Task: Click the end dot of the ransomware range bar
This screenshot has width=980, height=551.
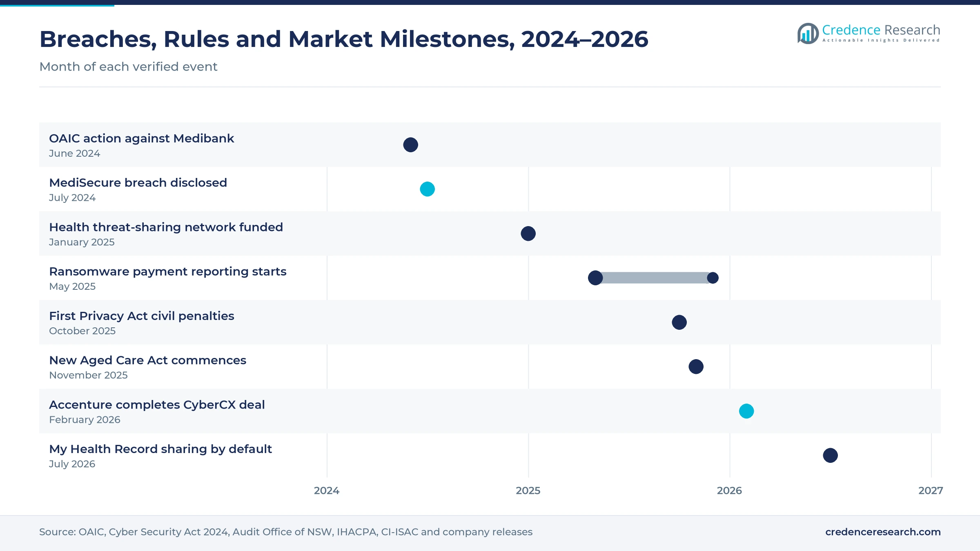Action: [x=713, y=278]
